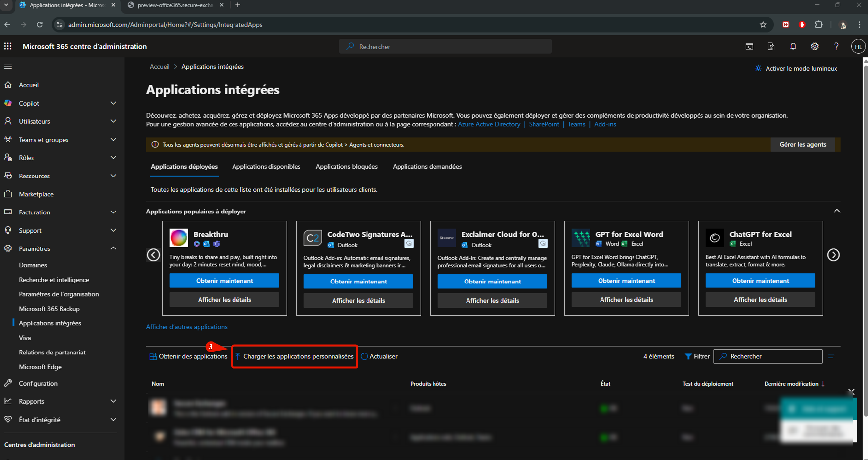Screen dimensions: 868x460
Task: Expand the Utilisateurs navigation section
Action: point(113,121)
